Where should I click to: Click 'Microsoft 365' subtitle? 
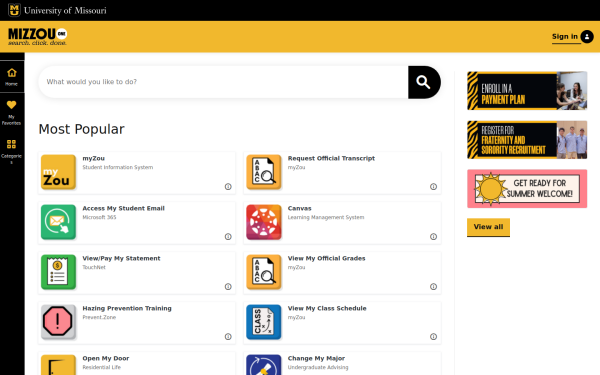(x=99, y=217)
